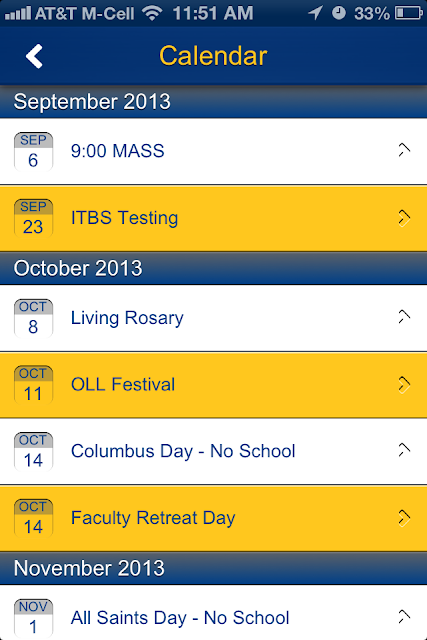Open the ITBS Testing event
This screenshot has height=640, width=427.
(214, 218)
